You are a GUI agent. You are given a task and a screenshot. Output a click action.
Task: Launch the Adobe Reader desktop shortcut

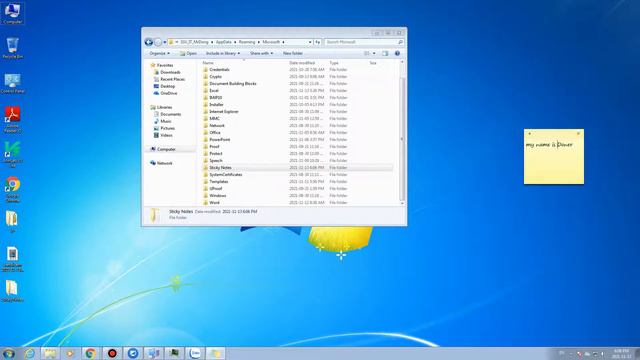(12, 119)
